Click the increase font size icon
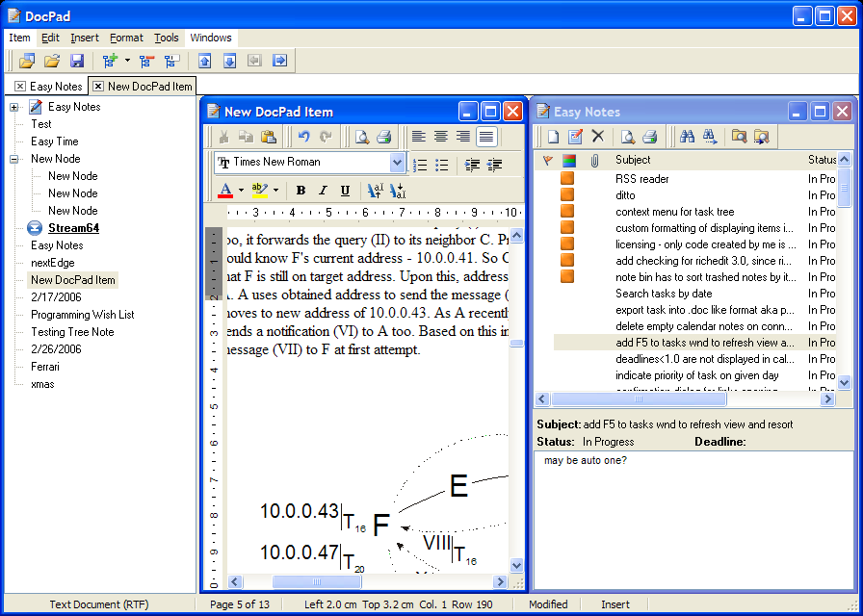Screen dimensions: 863x616 (376, 191)
